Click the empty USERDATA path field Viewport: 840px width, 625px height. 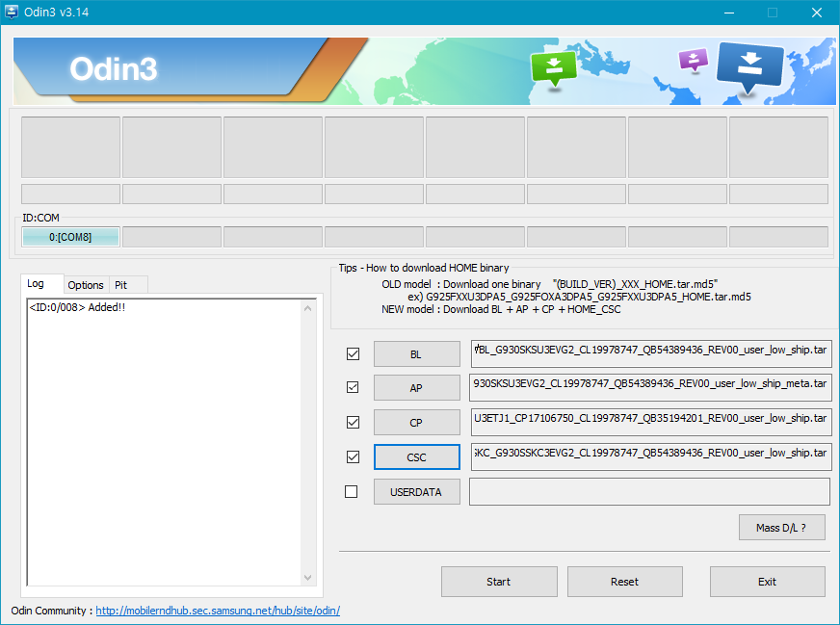pos(650,491)
